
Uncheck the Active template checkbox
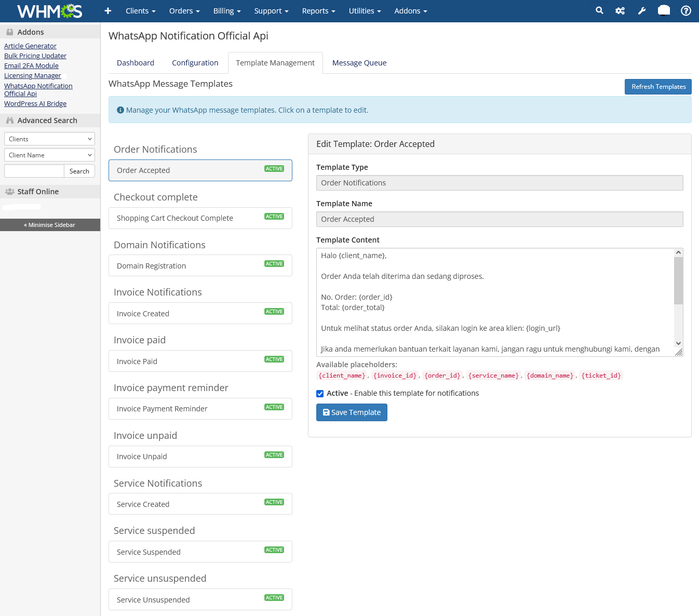[320, 394]
